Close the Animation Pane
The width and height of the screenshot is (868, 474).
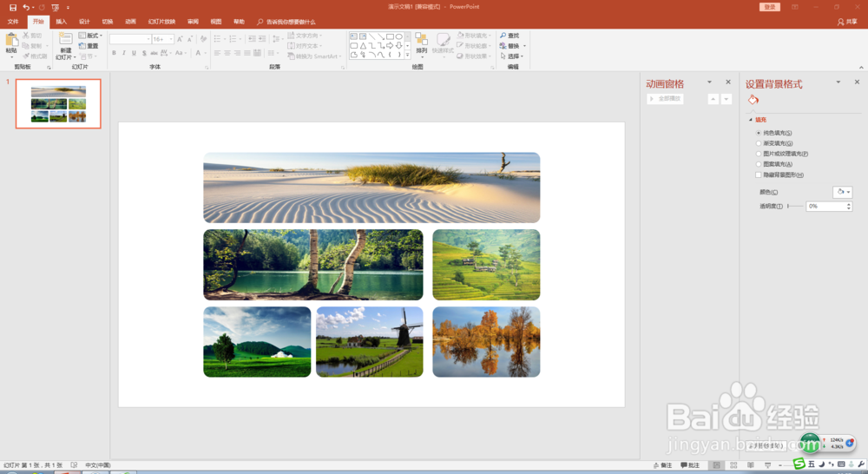728,82
